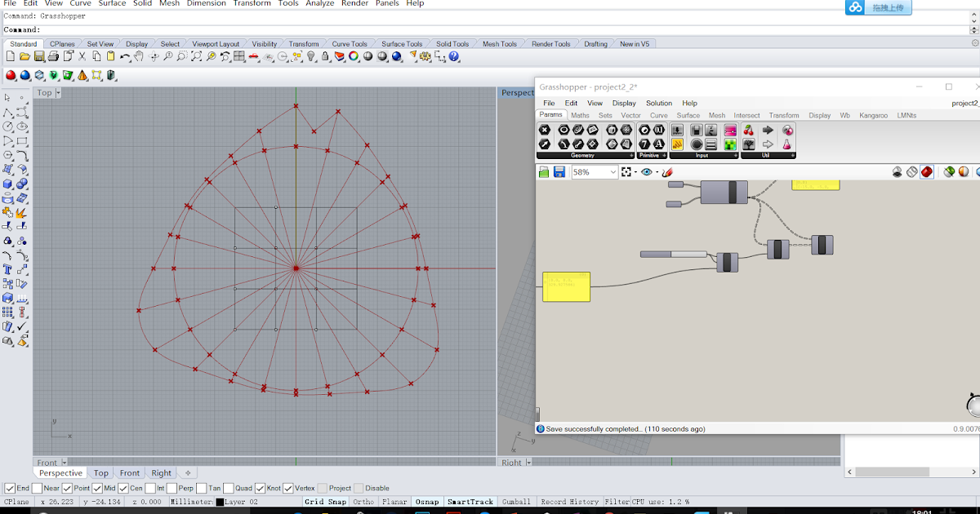The image size is (980, 514).
Task: Disable the End object snap
Action: (x=9, y=488)
